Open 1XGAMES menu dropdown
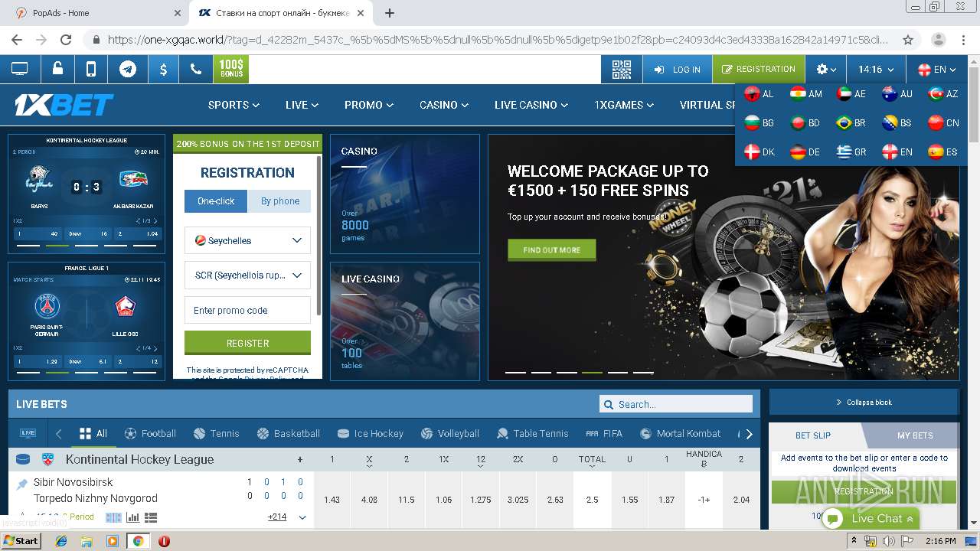The width and height of the screenshot is (980, 551). click(624, 105)
